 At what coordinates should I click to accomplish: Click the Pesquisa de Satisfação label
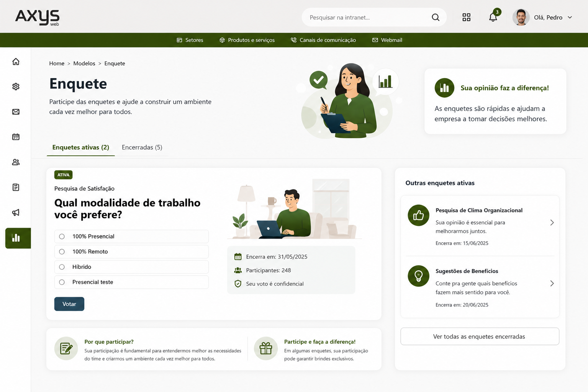84,188
